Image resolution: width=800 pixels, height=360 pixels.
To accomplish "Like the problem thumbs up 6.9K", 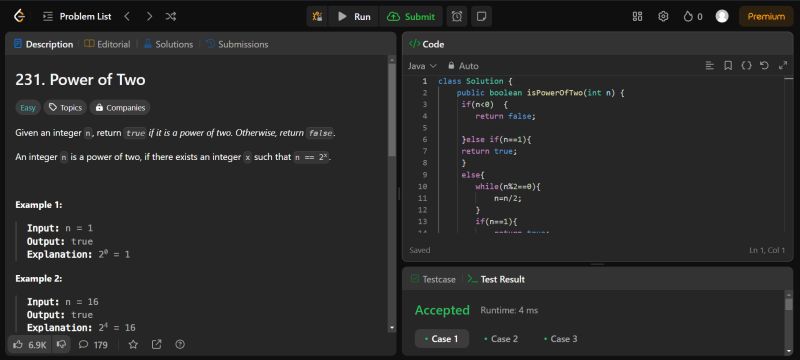I will (30, 345).
